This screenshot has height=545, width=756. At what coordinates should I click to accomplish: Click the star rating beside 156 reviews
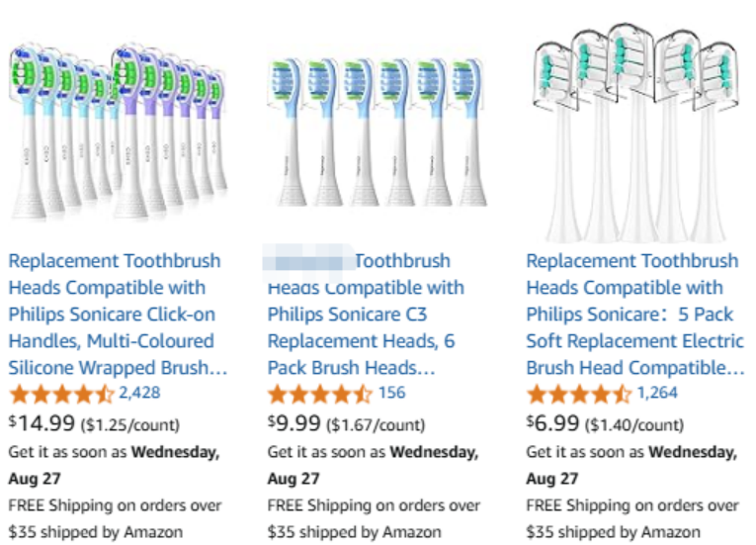[320, 394]
